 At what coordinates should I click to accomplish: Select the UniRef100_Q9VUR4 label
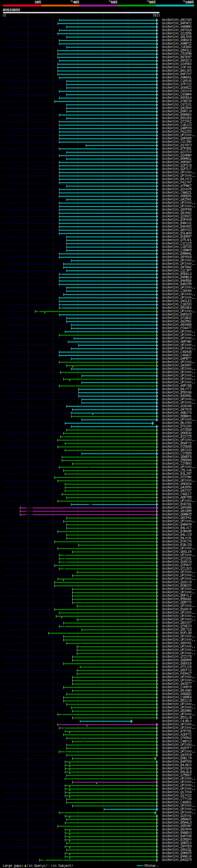[177, 508]
